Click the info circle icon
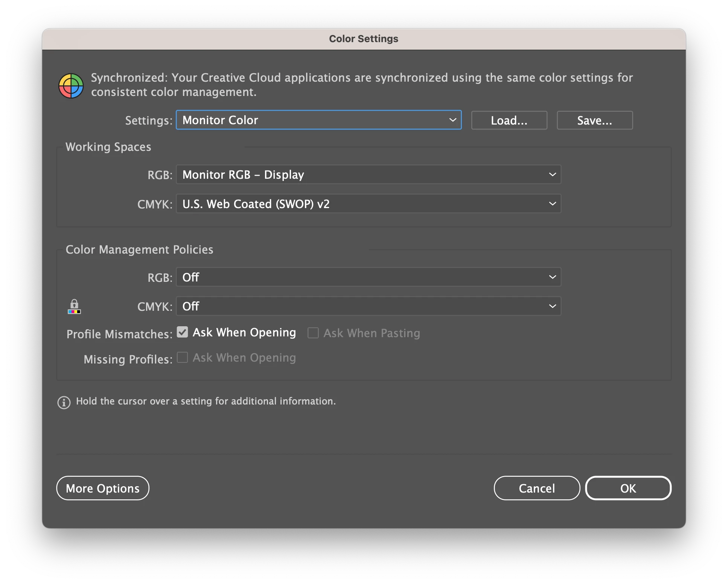The height and width of the screenshot is (584, 728). pos(64,402)
